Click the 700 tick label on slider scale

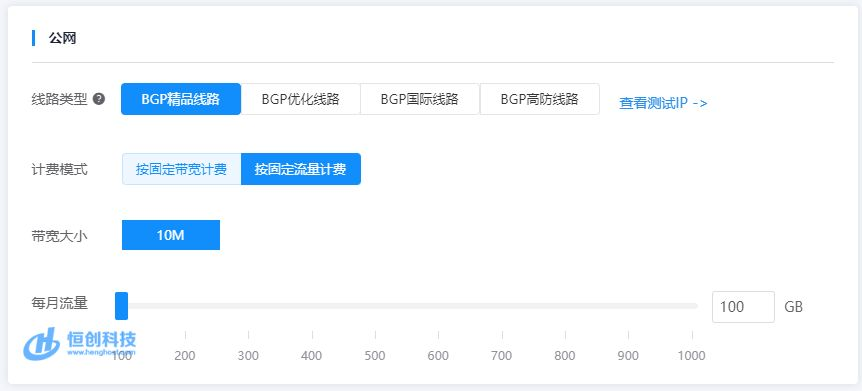tap(501, 355)
